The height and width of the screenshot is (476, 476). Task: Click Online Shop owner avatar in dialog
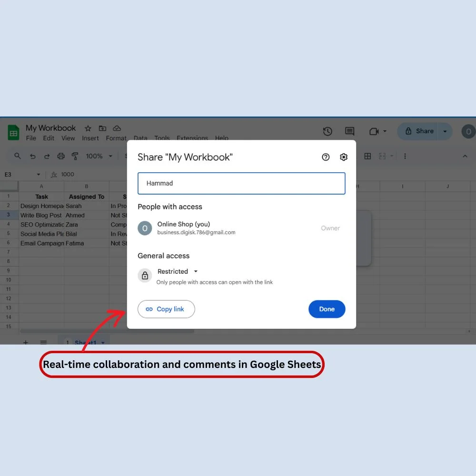tap(145, 228)
